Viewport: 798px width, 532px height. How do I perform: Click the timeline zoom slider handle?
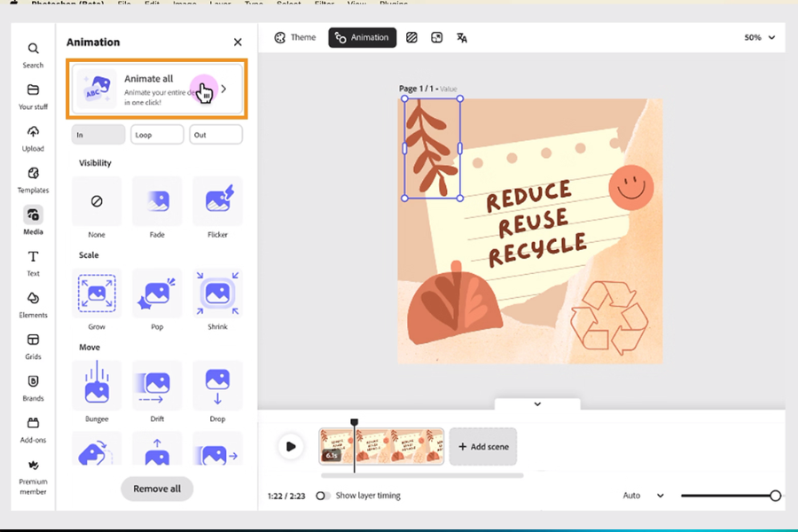pyautogui.click(x=775, y=496)
